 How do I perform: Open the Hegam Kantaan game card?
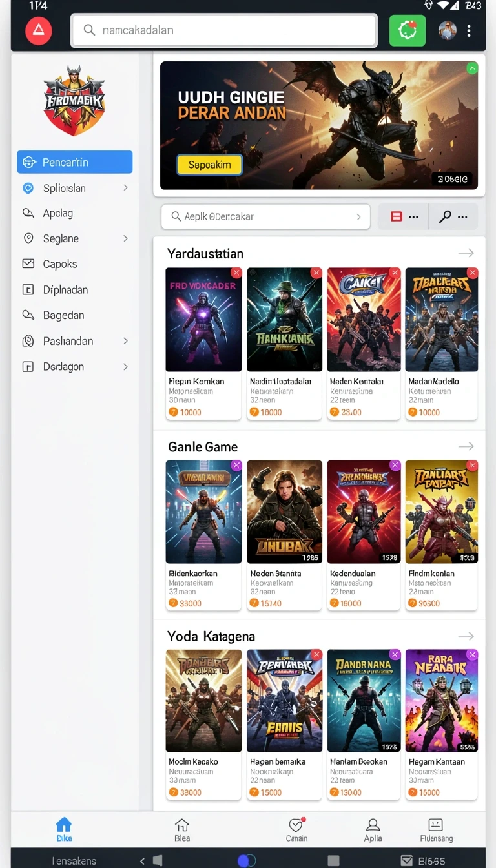[442, 725]
